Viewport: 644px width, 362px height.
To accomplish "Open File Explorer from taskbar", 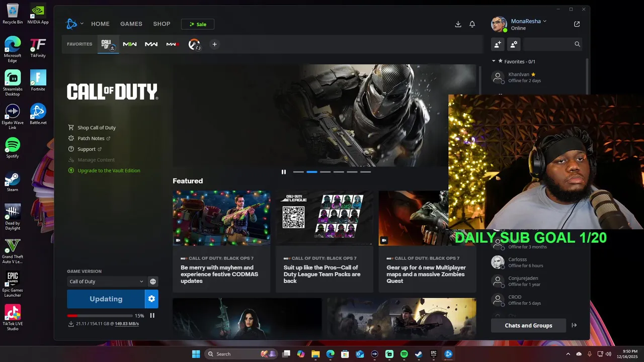I will pos(315,354).
